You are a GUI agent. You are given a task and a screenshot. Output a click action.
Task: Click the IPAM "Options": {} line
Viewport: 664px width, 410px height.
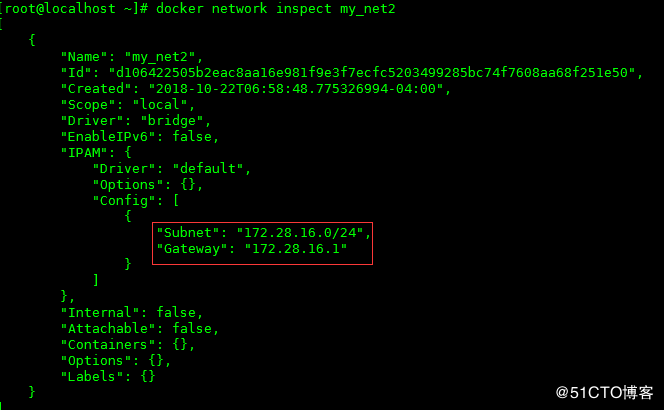(148, 185)
